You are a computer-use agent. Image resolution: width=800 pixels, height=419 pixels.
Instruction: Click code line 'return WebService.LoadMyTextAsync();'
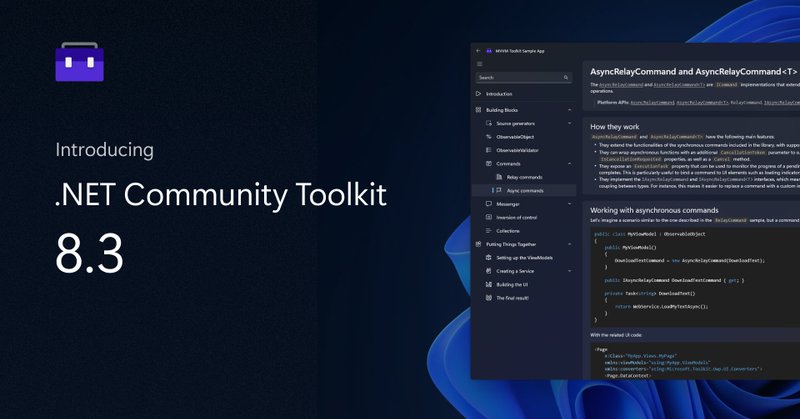(661, 307)
